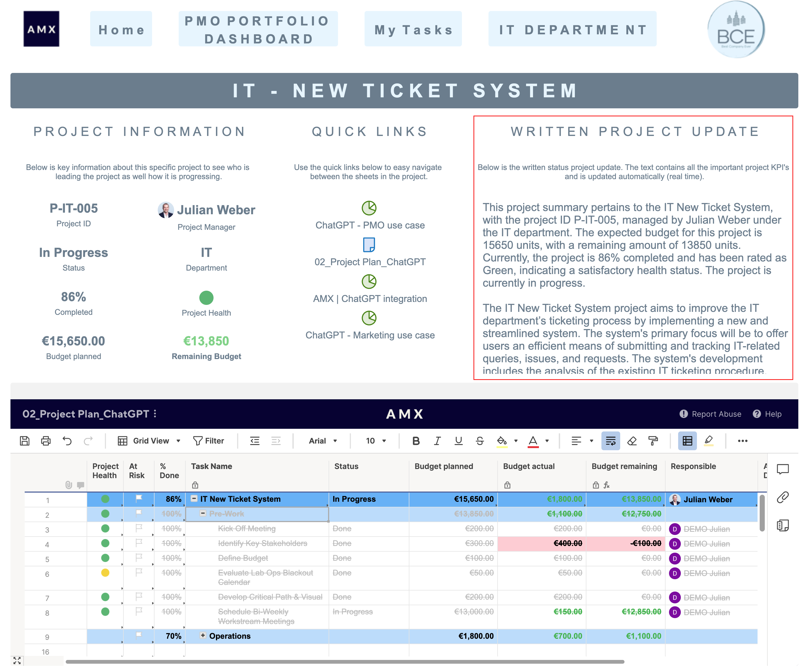This screenshot has width=801, height=672.
Task: Toggle At Risk flag for Kick-Off Meeting
Action: tap(139, 528)
